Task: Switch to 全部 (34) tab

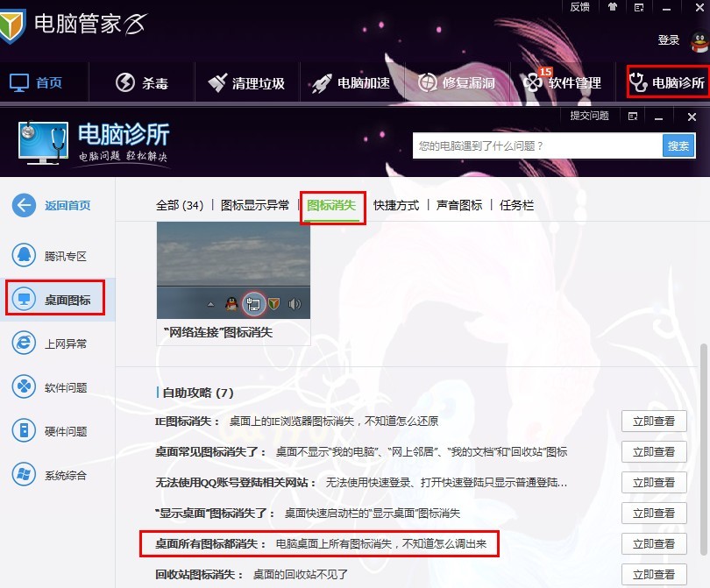Action: click(180, 206)
